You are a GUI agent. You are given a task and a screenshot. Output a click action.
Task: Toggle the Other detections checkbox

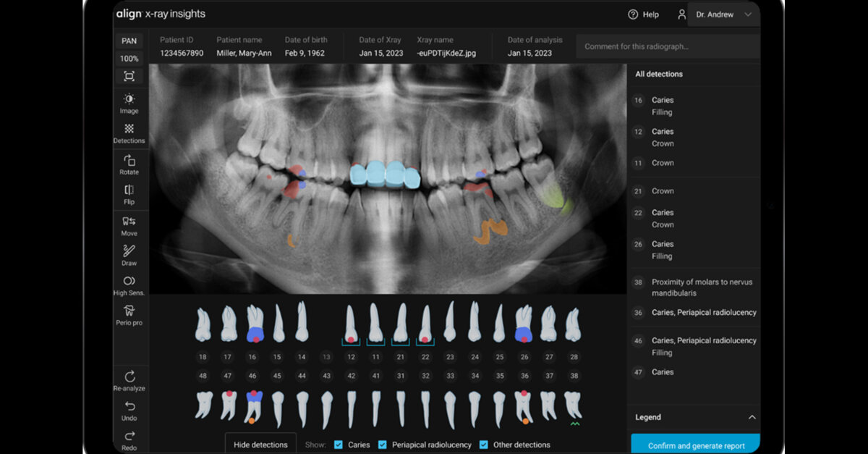pos(483,445)
